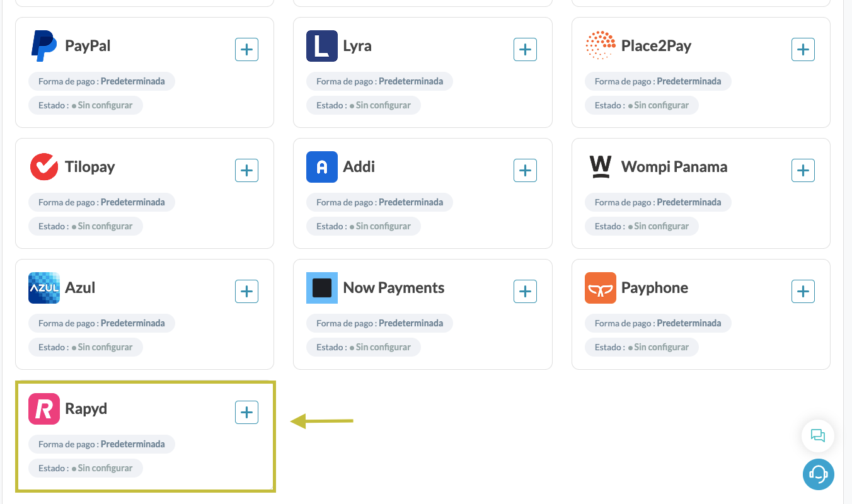Screen dimensions: 852x504
Task: Click Rapyd's Estado Sin configurar badge
Action: [86, 468]
